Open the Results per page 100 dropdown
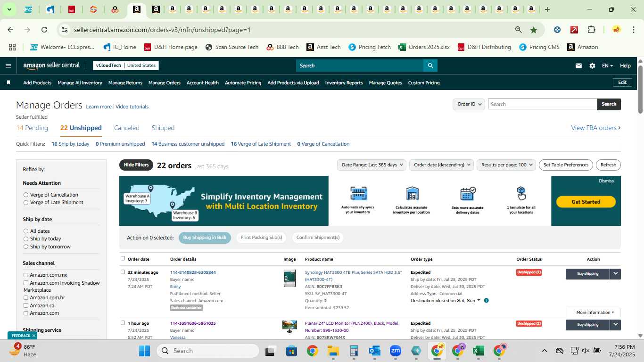The width and height of the screenshot is (644, 362). point(506,165)
